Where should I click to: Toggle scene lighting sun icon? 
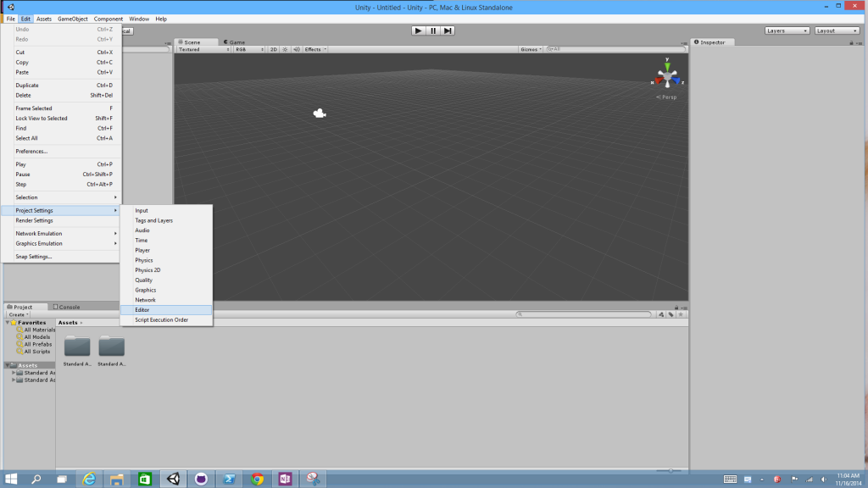click(285, 49)
